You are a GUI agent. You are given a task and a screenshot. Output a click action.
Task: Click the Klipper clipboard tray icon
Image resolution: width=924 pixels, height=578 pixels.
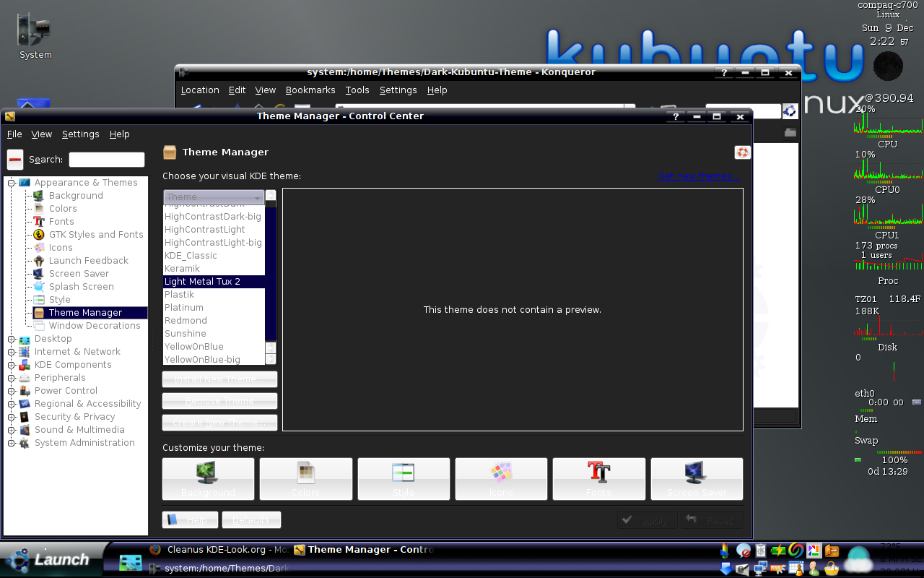760,551
